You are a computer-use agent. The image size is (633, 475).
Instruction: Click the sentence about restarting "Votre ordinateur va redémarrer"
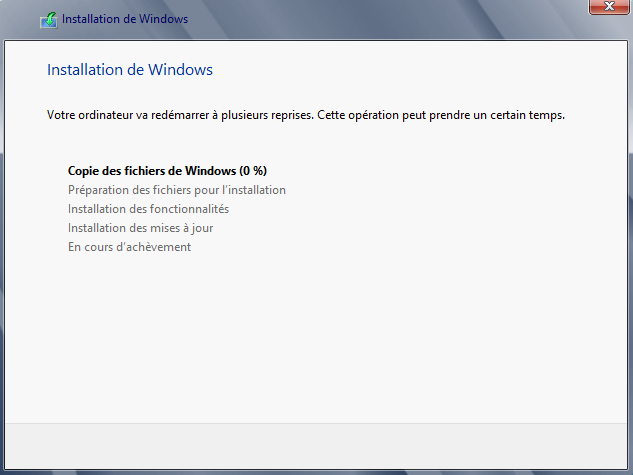pos(306,115)
